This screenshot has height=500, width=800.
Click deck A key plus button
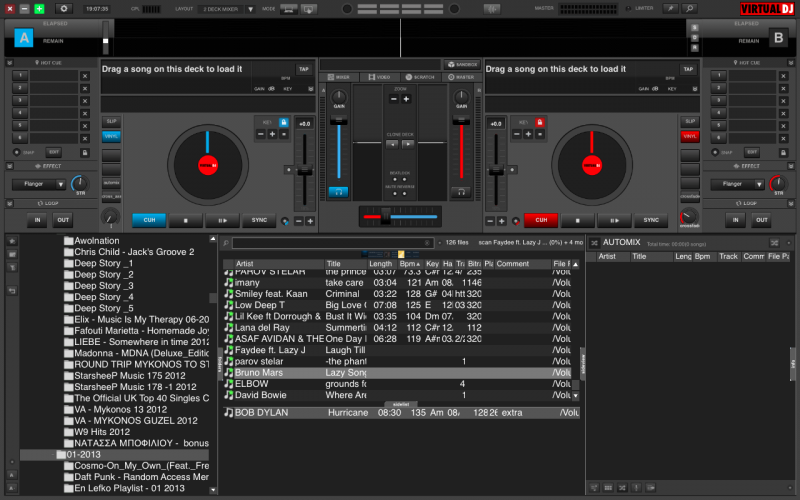272,134
